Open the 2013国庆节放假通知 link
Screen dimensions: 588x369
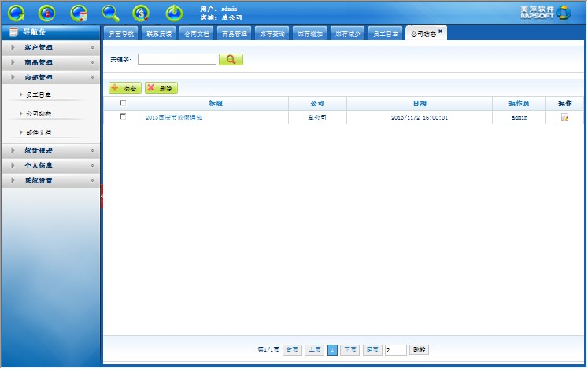[x=173, y=117]
